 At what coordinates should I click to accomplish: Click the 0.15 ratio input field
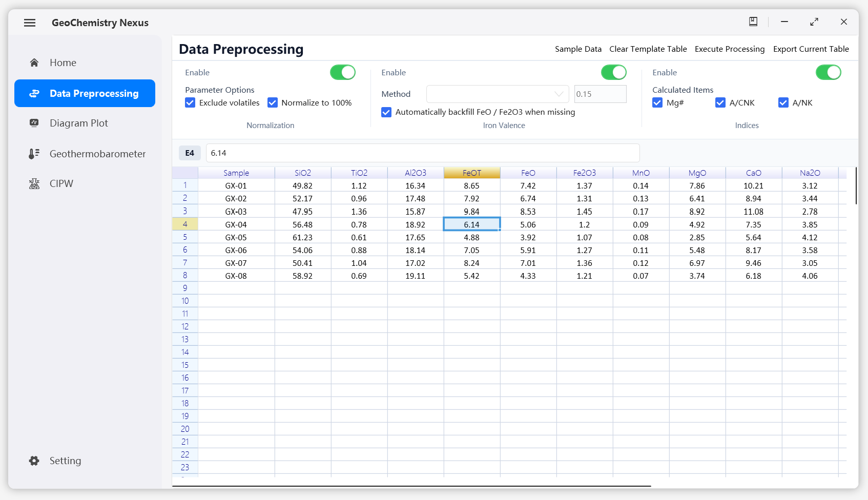point(600,94)
